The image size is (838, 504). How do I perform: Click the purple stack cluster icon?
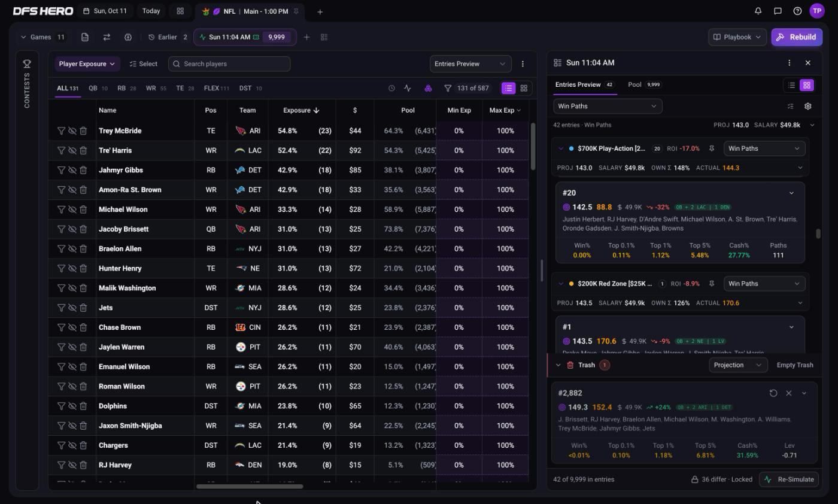428,88
